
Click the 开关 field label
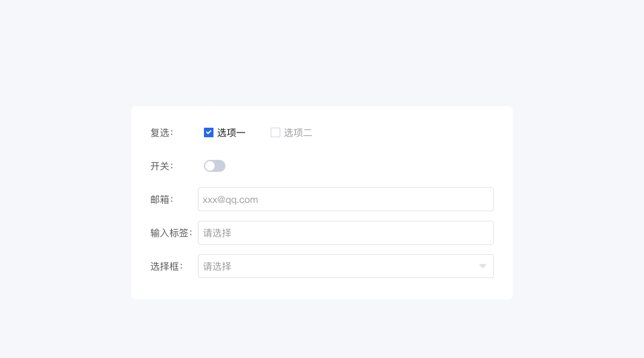coord(161,166)
